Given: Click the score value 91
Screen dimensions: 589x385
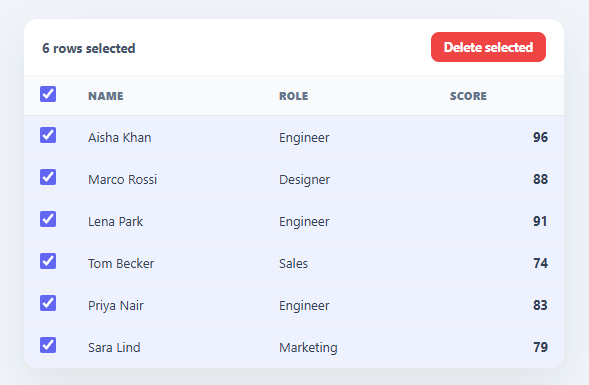Looking at the screenshot, I should tap(540, 221).
